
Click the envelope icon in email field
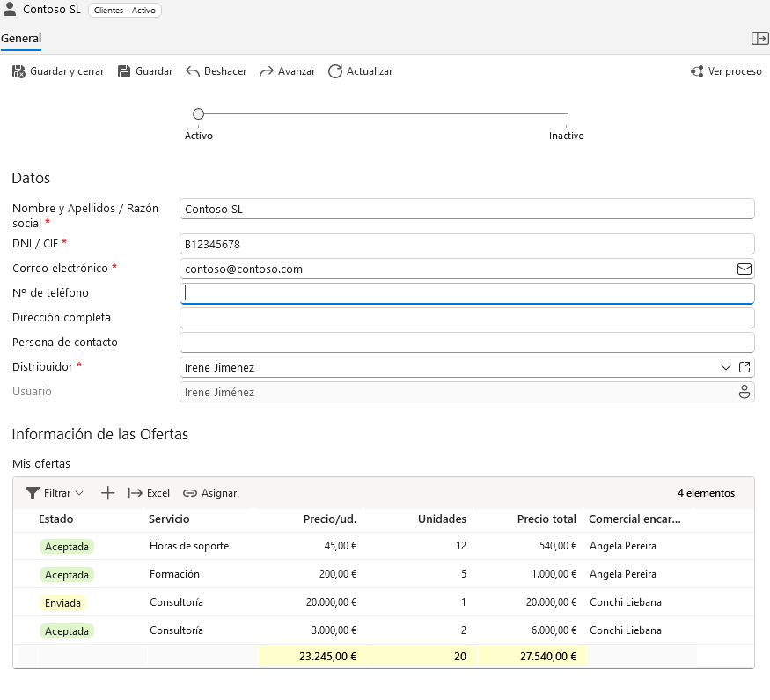pos(744,269)
